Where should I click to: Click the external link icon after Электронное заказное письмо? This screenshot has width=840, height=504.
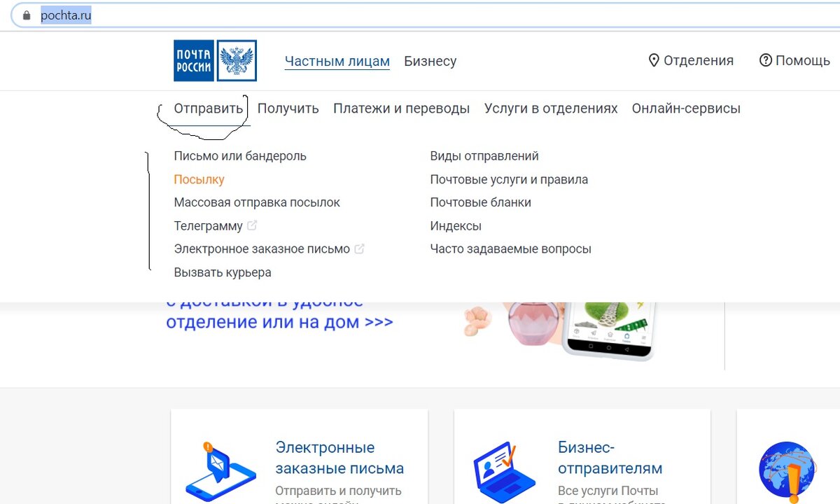(360, 248)
